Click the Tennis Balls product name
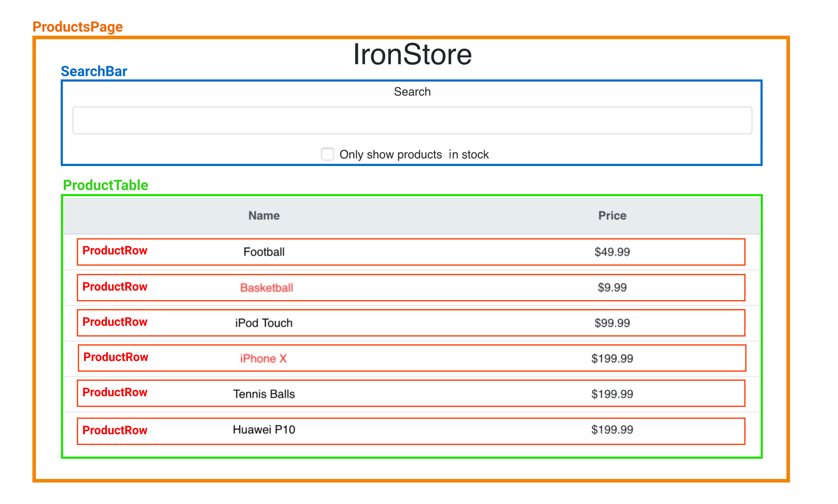The height and width of the screenshot is (504, 838). tap(264, 394)
